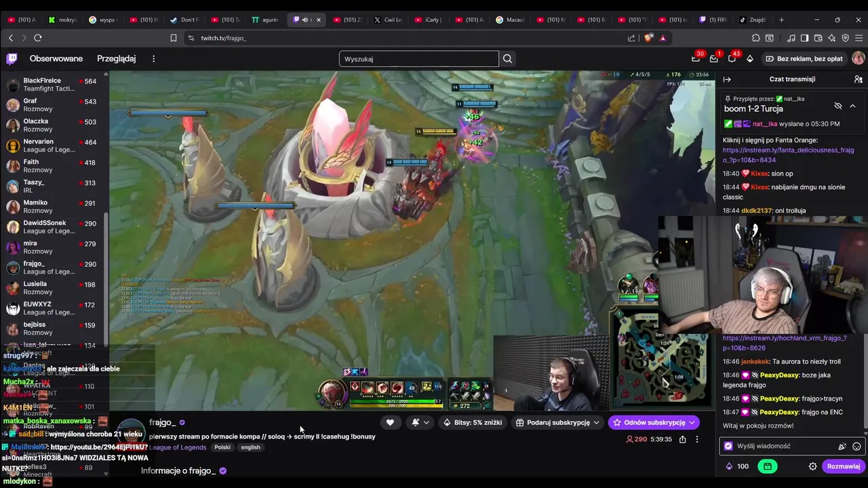Close the active Twitch browser tab
The height and width of the screenshot is (488, 868).
click(x=319, y=20)
